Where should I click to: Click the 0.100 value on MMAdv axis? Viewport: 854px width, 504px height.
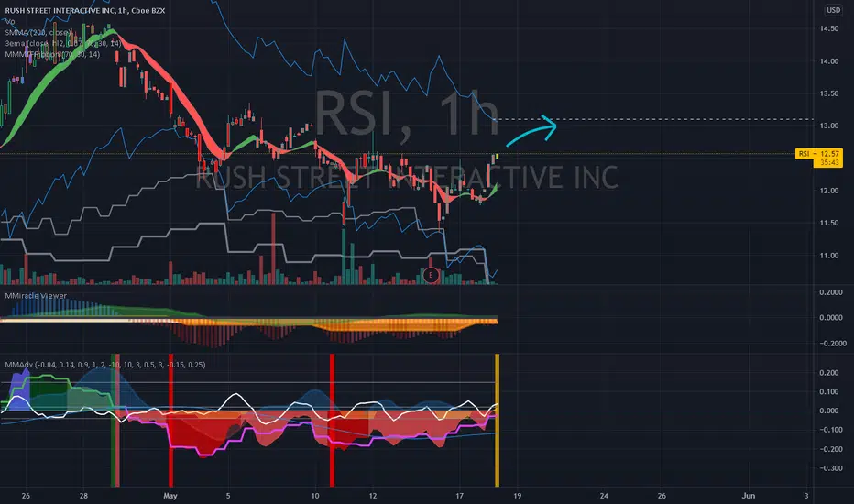[829, 392]
